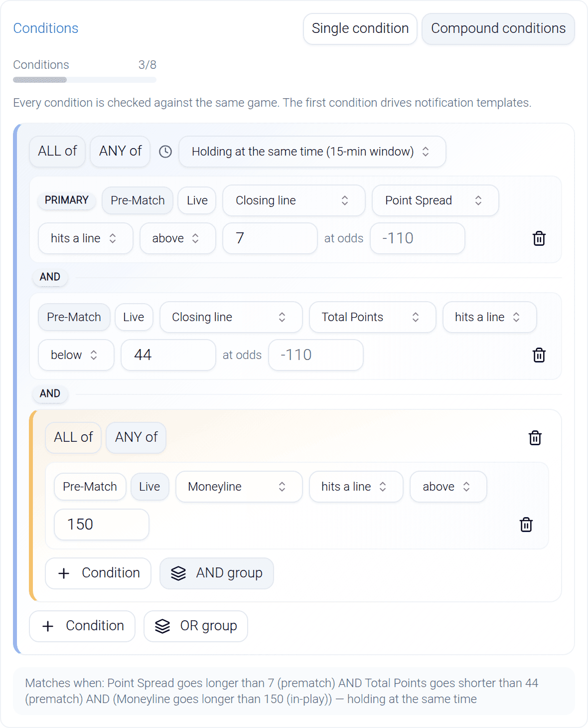Delete the Total Points condition

pos(539,355)
